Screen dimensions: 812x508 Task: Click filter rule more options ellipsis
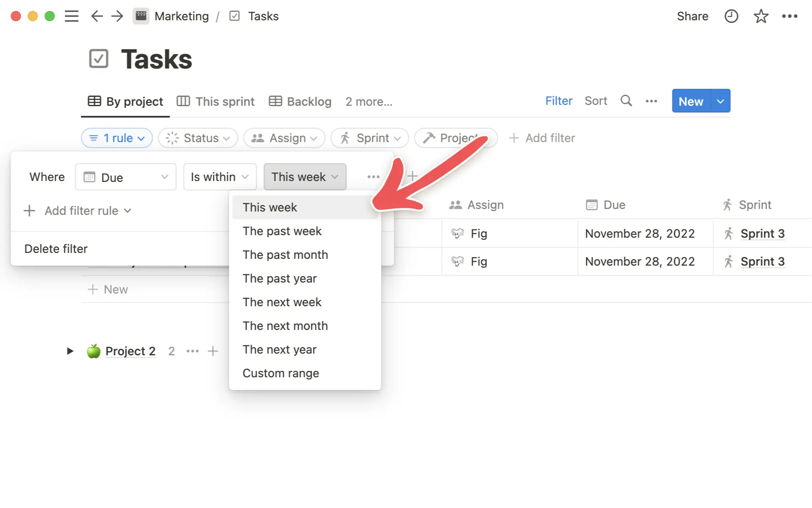point(373,177)
